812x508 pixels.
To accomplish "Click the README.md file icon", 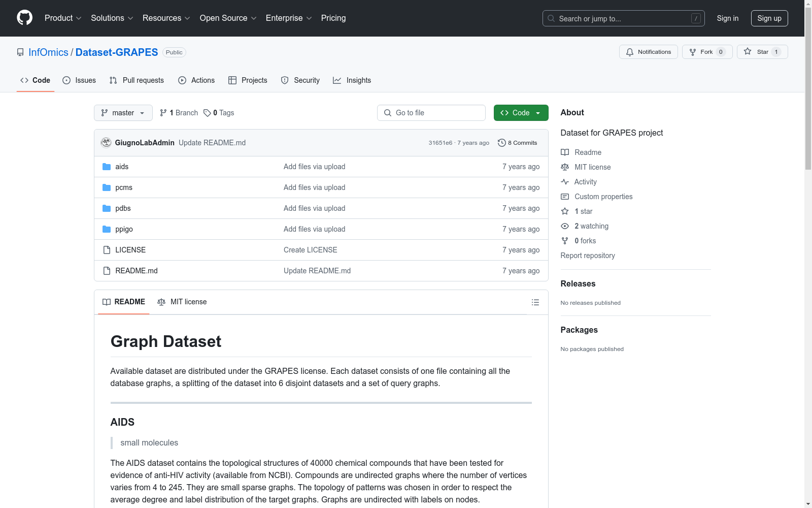I will tap(107, 271).
